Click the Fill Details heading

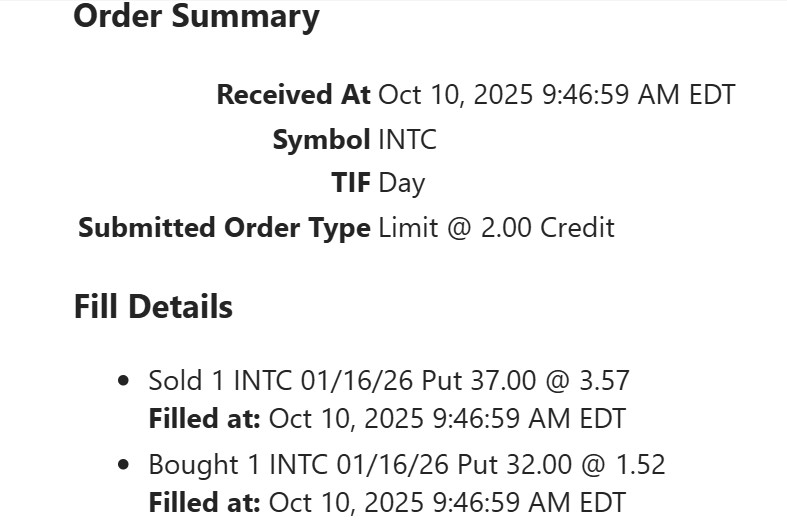point(153,307)
